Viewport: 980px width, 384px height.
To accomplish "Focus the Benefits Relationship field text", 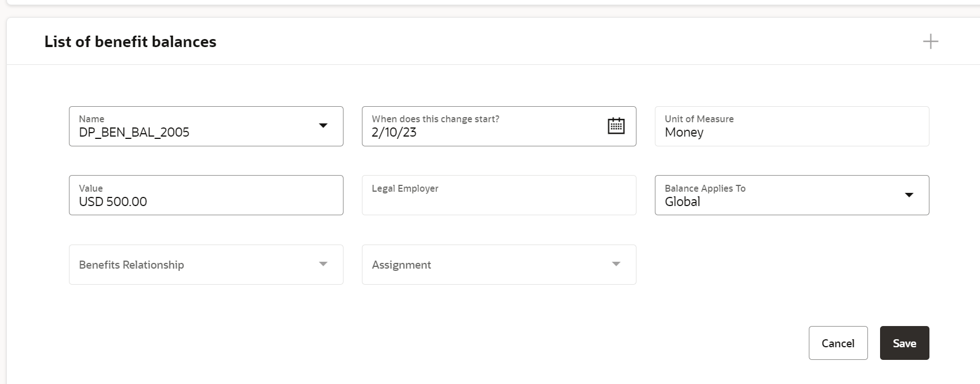I will [x=132, y=265].
